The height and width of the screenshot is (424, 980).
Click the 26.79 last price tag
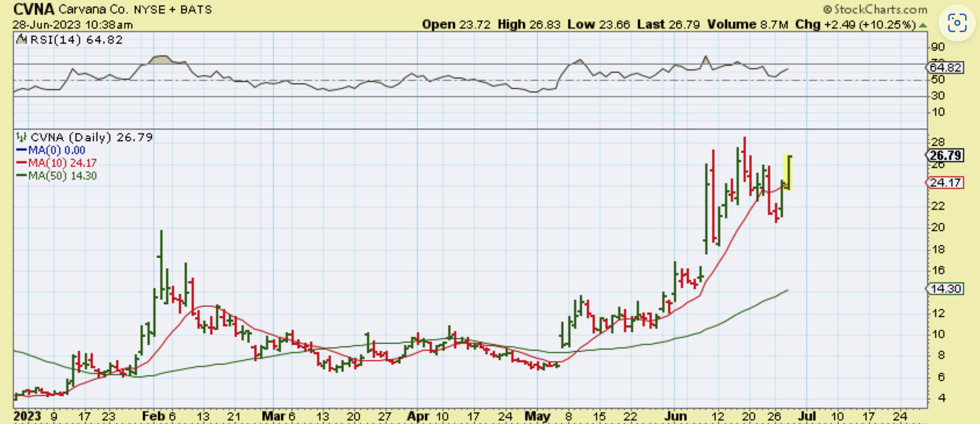click(945, 156)
